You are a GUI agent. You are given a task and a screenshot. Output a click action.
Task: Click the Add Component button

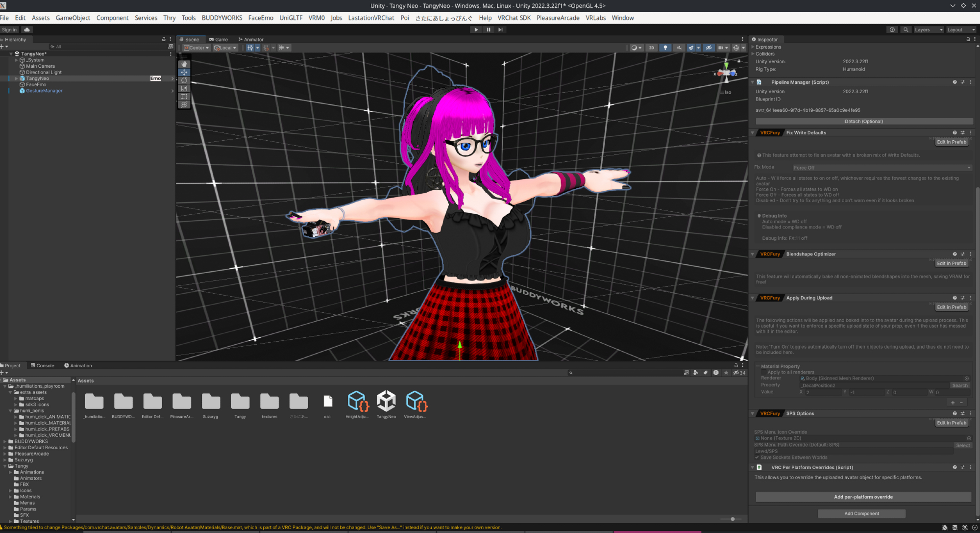(861, 513)
